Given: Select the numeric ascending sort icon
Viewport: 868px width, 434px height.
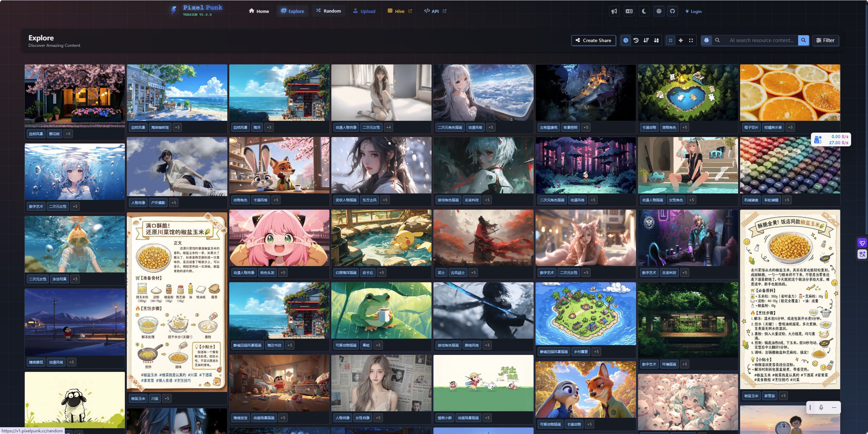Looking at the screenshot, I should (656, 40).
